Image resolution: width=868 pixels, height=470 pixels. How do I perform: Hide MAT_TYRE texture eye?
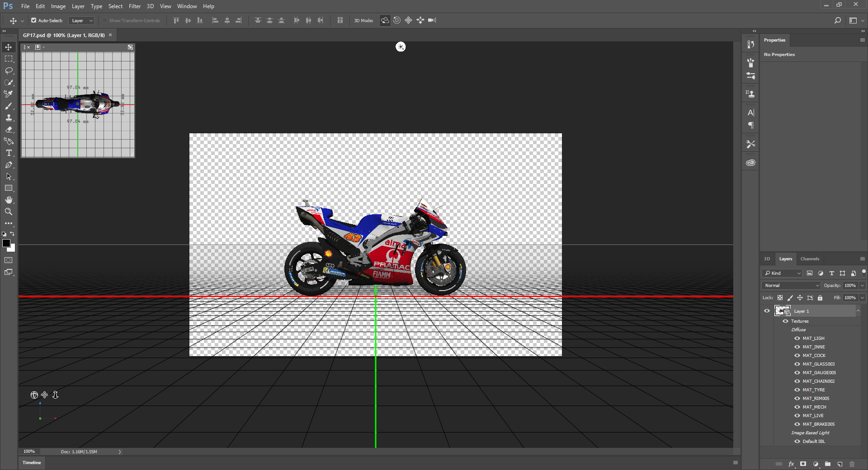pos(797,390)
